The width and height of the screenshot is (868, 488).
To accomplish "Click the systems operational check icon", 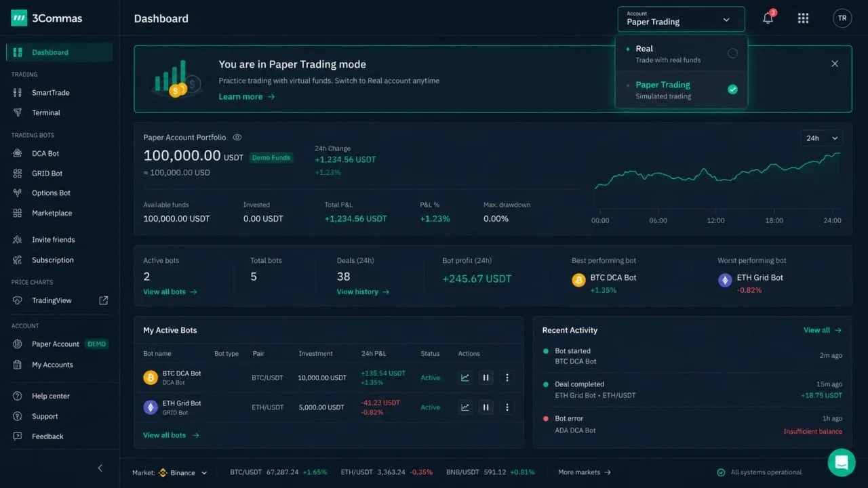I will point(721,472).
